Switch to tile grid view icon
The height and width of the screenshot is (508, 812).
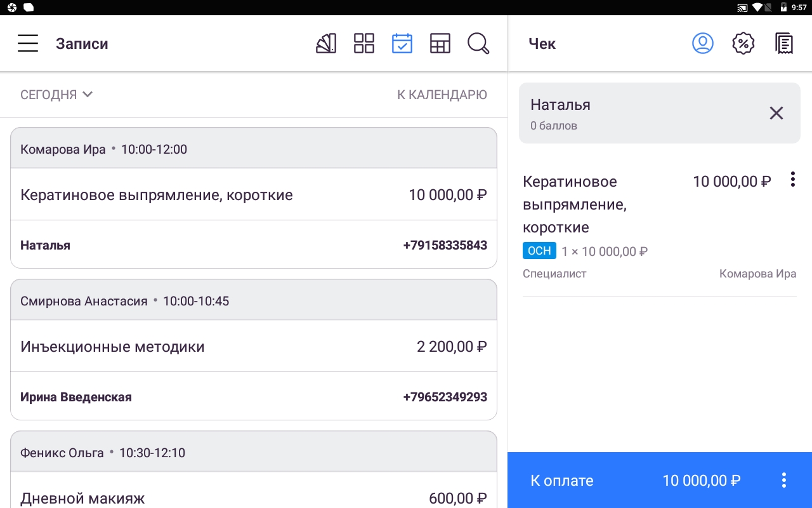pyautogui.click(x=364, y=44)
